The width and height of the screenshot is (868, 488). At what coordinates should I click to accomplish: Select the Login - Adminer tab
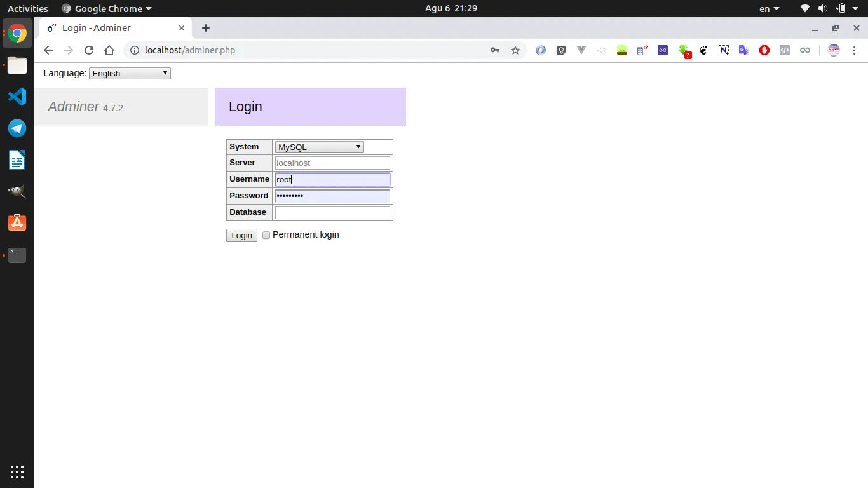tap(114, 28)
